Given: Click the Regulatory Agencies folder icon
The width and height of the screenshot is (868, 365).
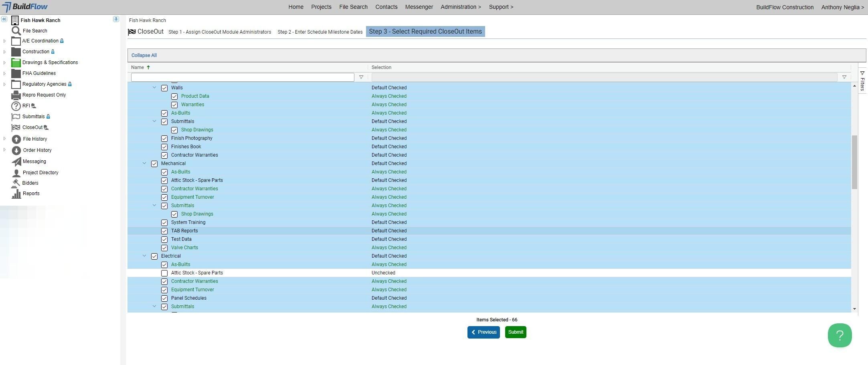Looking at the screenshot, I should (16, 84).
